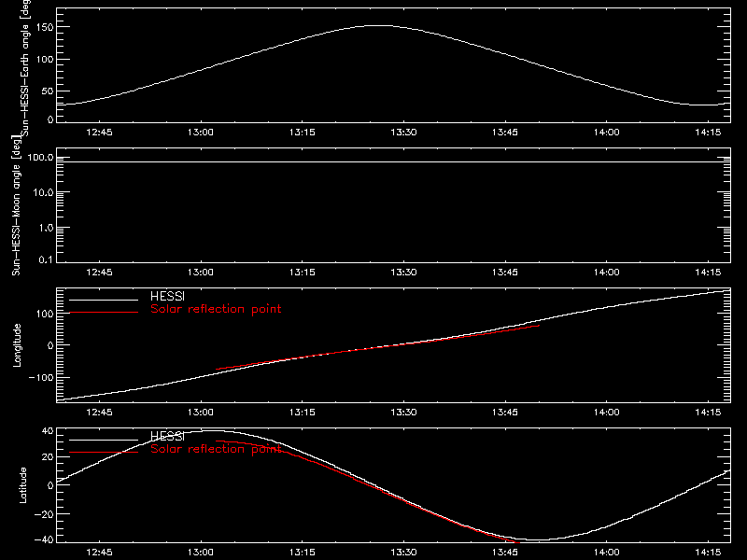
Task: Click the 100.0 tick on Moon angle axis
Action: (40, 157)
